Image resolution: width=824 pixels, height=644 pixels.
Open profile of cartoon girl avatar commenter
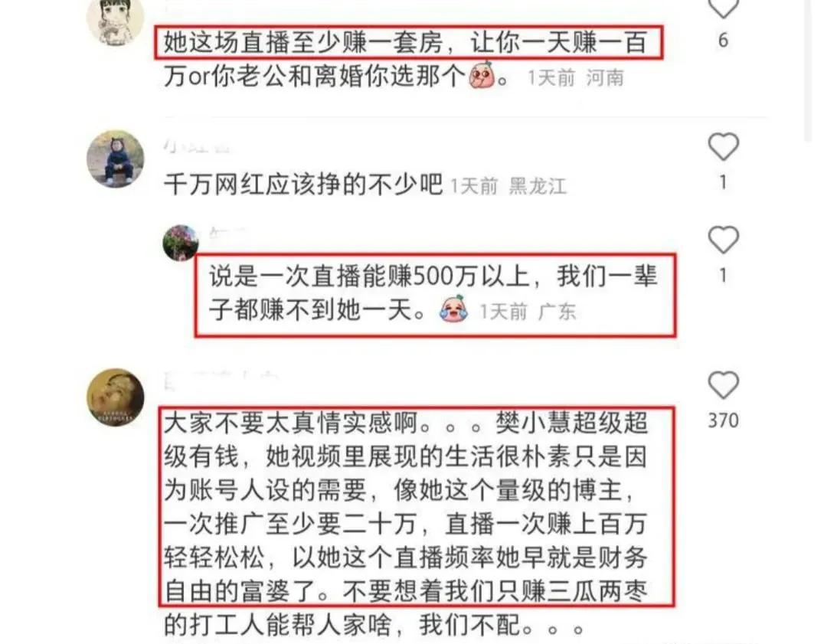(x=115, y=21)
